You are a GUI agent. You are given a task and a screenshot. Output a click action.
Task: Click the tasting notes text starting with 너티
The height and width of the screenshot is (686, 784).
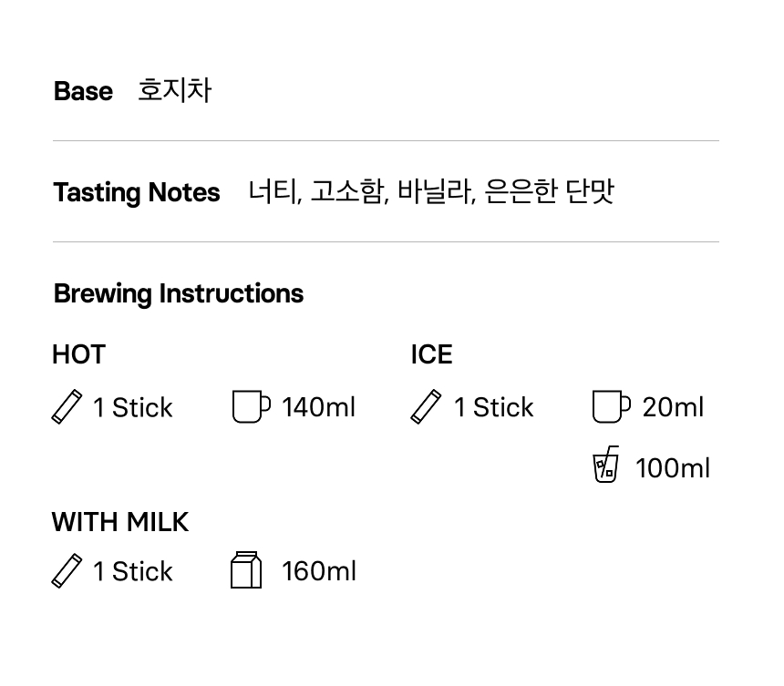(x=431, y=191)
